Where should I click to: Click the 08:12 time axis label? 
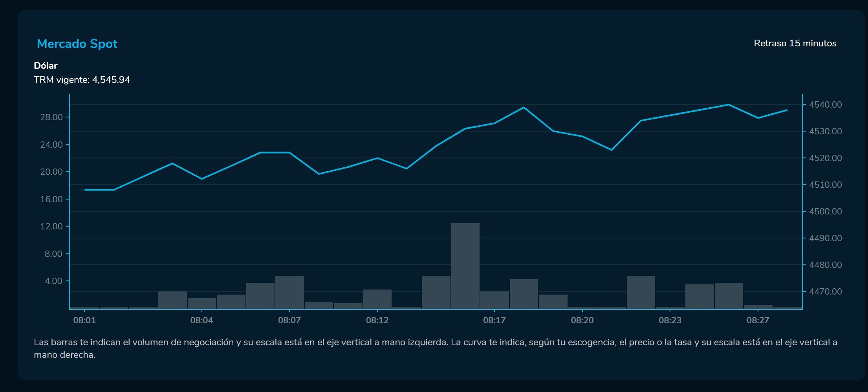tap(377, 320)
